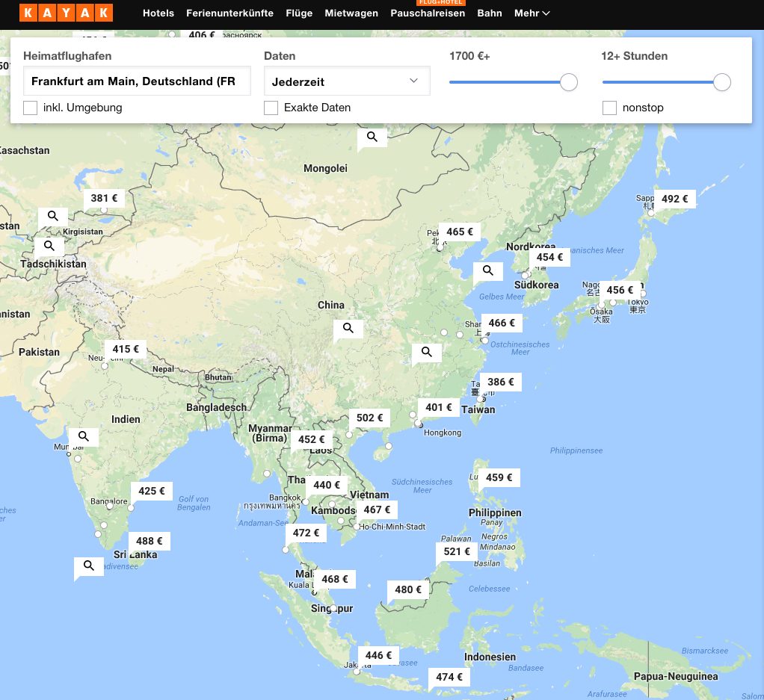The width and height of the screenshot is (764, 700).
Task: Expand the Mehr navigation menu
Action: tap(532, 13)
